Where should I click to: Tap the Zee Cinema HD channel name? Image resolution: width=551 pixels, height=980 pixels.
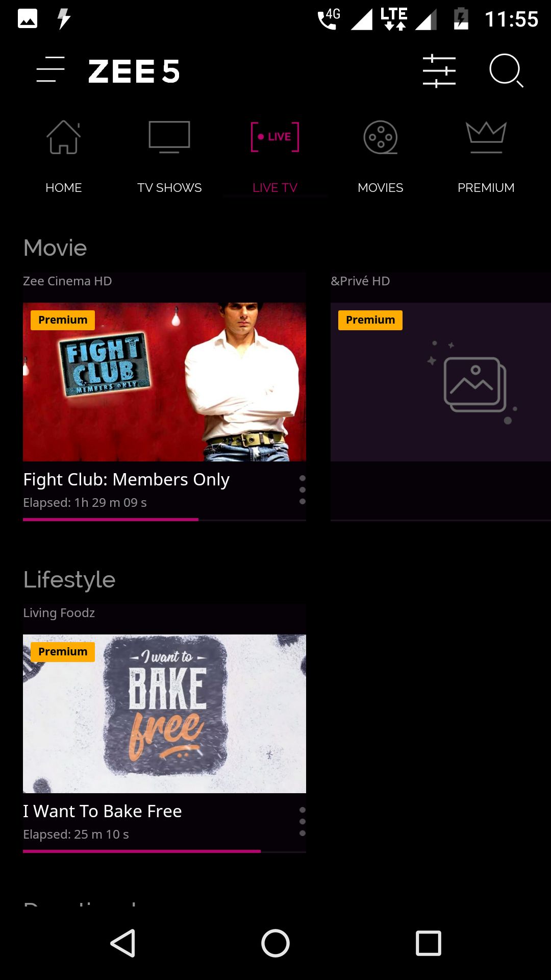click(67, 281)
